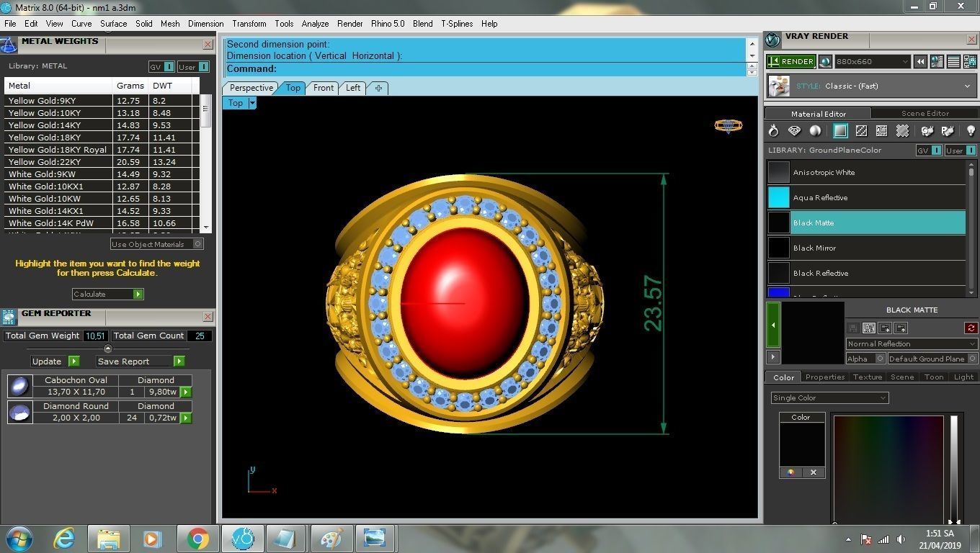The height and width of the screenshot is (553, 980).
Task: Open the render settings list icon
Action: pos(953,62)
